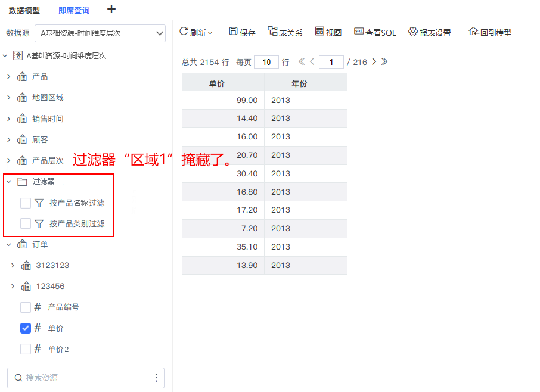Click the table icon next to 123456
Screen dimensions: 540x392
26,287
